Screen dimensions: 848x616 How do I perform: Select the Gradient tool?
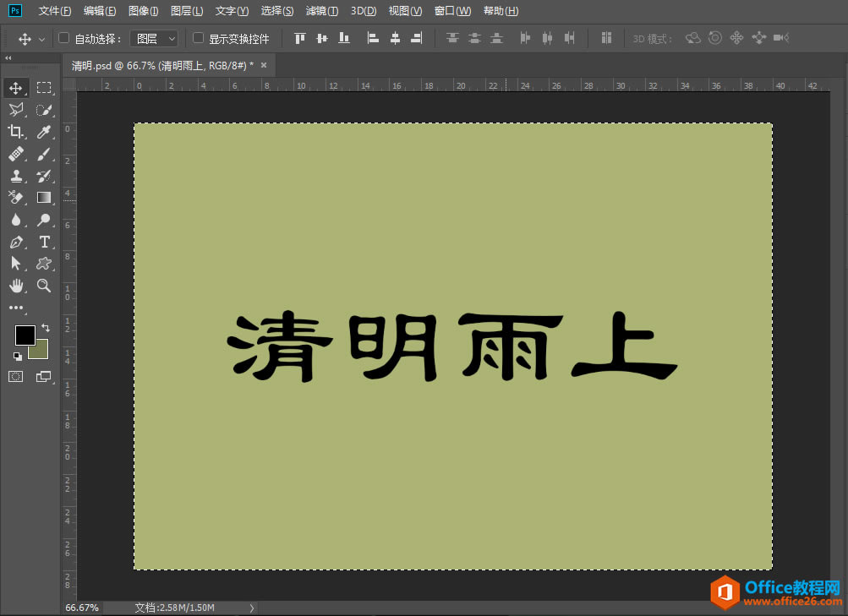pos(44,198)
